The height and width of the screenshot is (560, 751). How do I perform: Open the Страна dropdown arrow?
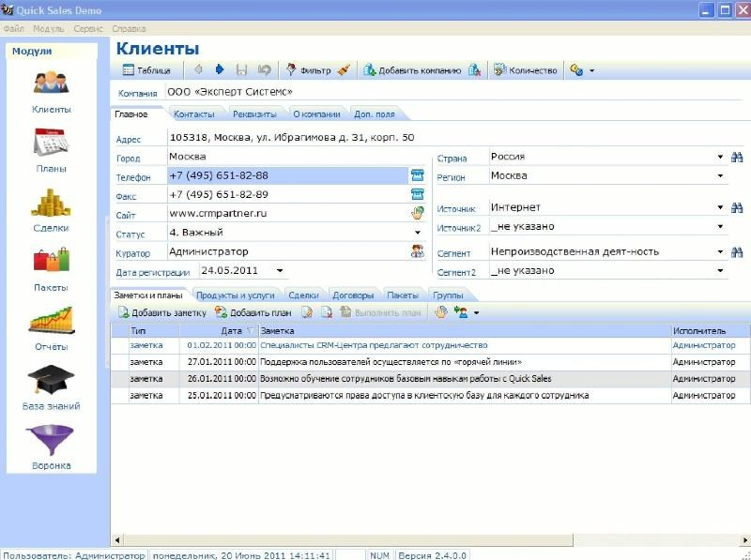(719, 157)
